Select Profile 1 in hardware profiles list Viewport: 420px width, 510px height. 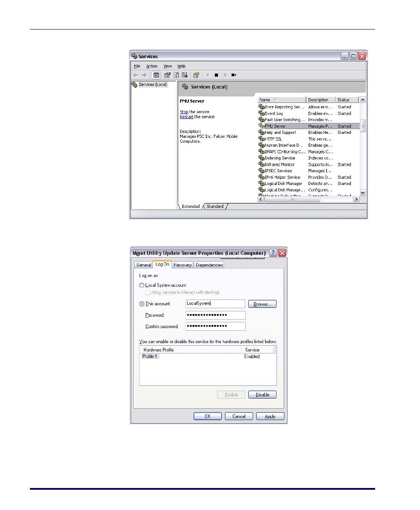click(x=150, y=356)
